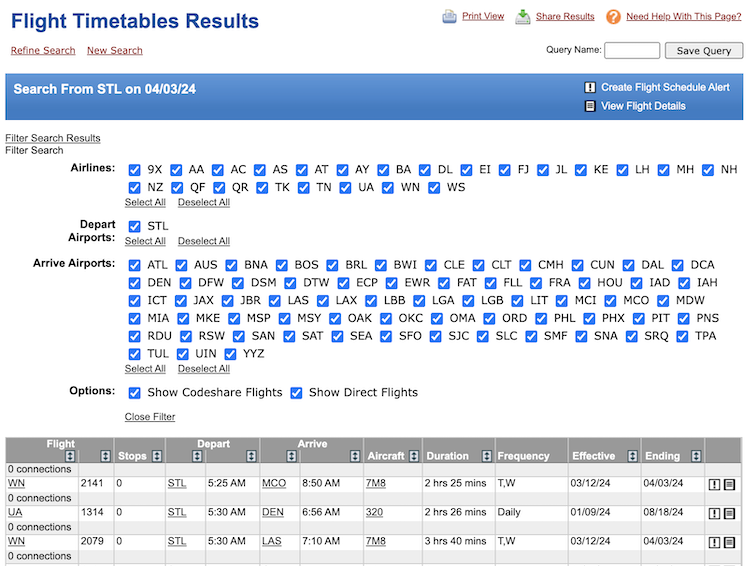Click the orange question mark help icon
This screenshot has width=750, height=566.
(x=613, y=17)
